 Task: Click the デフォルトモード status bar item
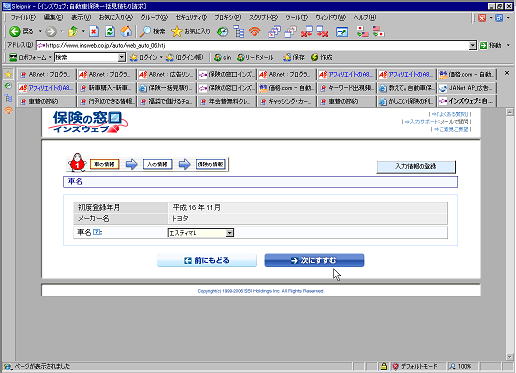[415, 366]
